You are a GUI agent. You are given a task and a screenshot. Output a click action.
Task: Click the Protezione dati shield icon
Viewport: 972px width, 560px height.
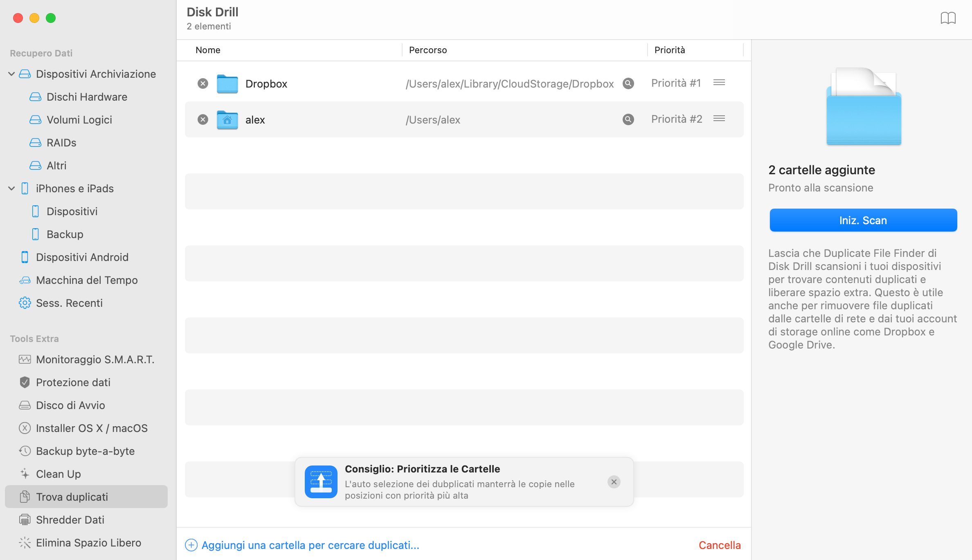[25, 382]
